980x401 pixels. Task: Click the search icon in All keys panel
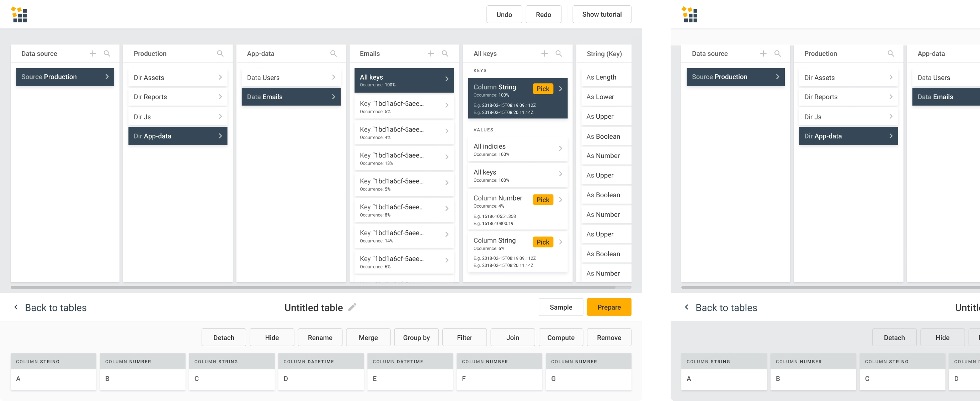pos(559,54)
